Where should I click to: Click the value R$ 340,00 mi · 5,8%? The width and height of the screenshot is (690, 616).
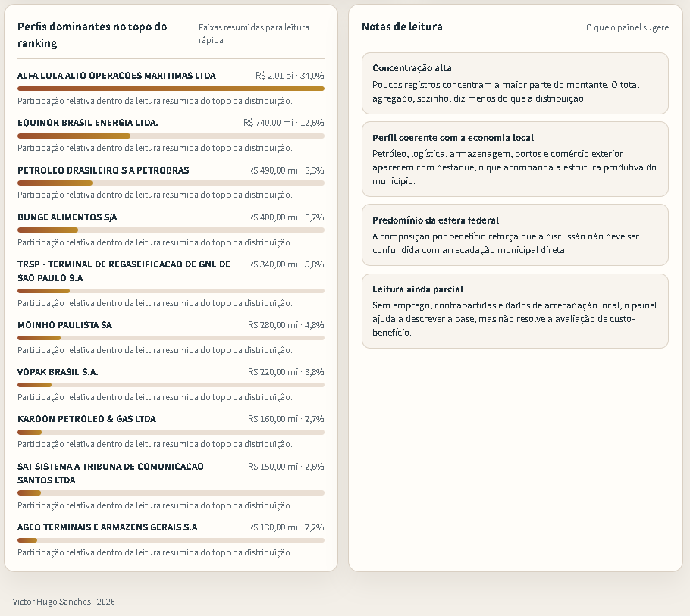pos(286,264)
